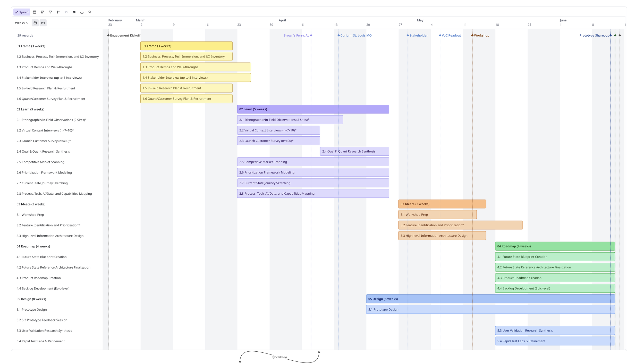Click the Synced view button
This screenshot has width=644, height=364.
click(x=22, y=12)
